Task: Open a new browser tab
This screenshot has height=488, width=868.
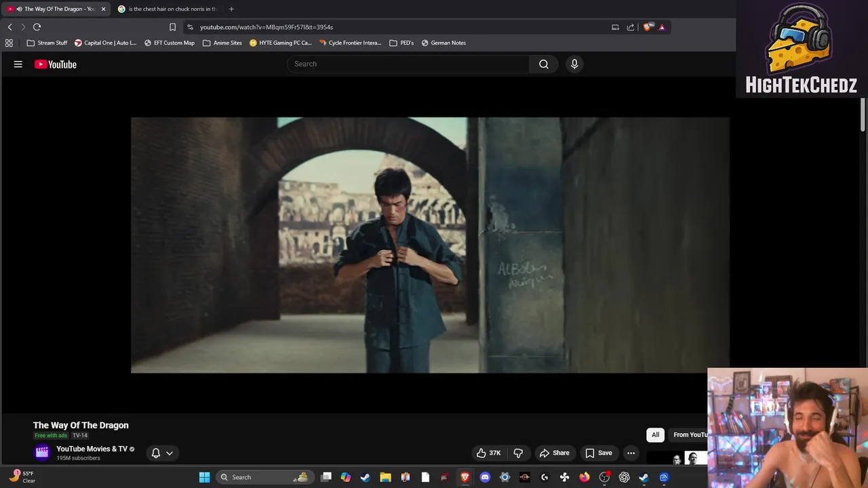Action: click(x=231, y=9)
